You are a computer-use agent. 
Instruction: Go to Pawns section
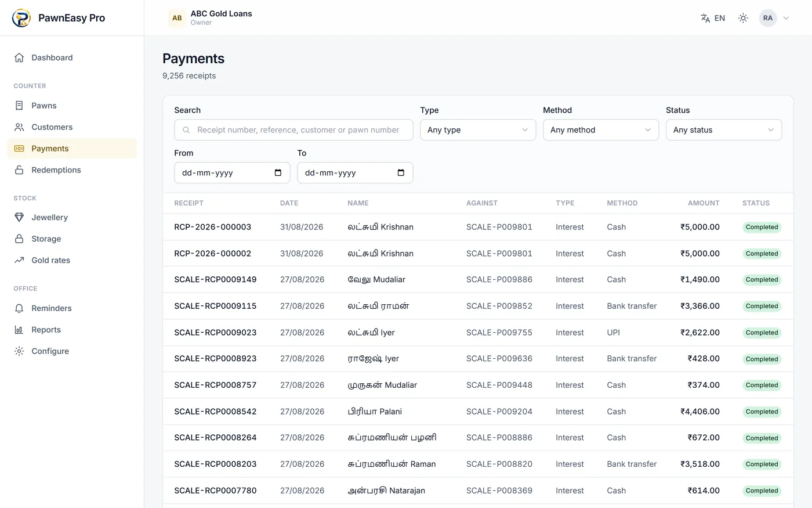tap(72, 106)
